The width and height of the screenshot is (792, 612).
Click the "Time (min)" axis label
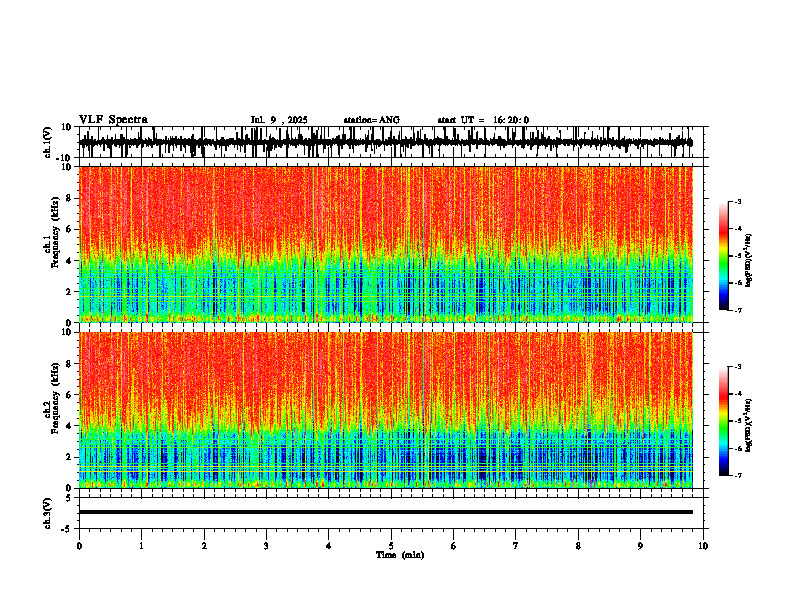[x=400, y=555]
